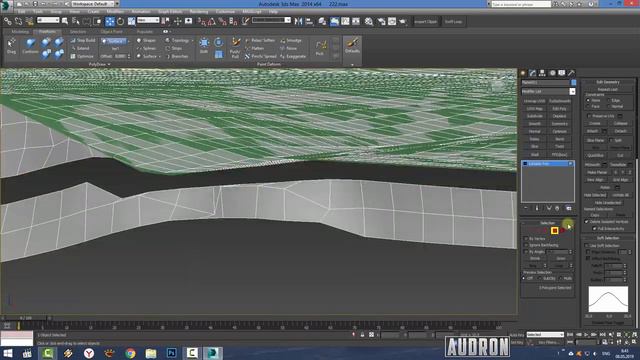Open the Hierarchy command panel tab
This screenshot has width=640, height=360.
542,73
